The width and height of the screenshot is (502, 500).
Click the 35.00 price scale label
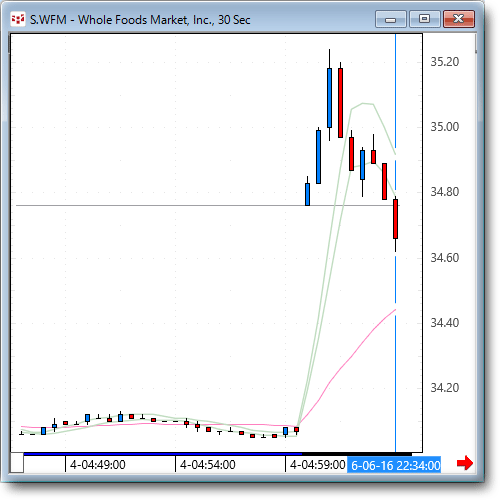(x=445, y=127)
